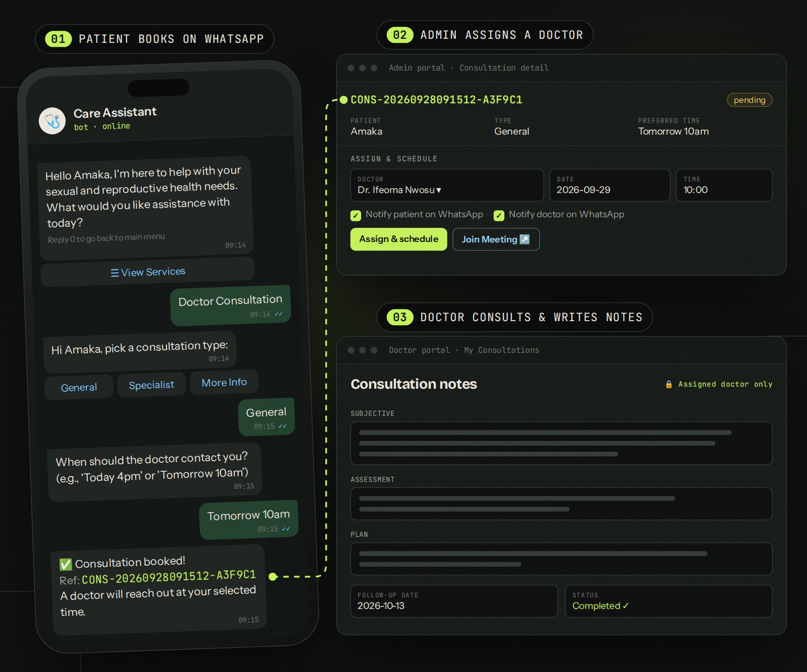Click the Care Assistant chat header name
Screen dimensions: 807x672
coord(115,112)
